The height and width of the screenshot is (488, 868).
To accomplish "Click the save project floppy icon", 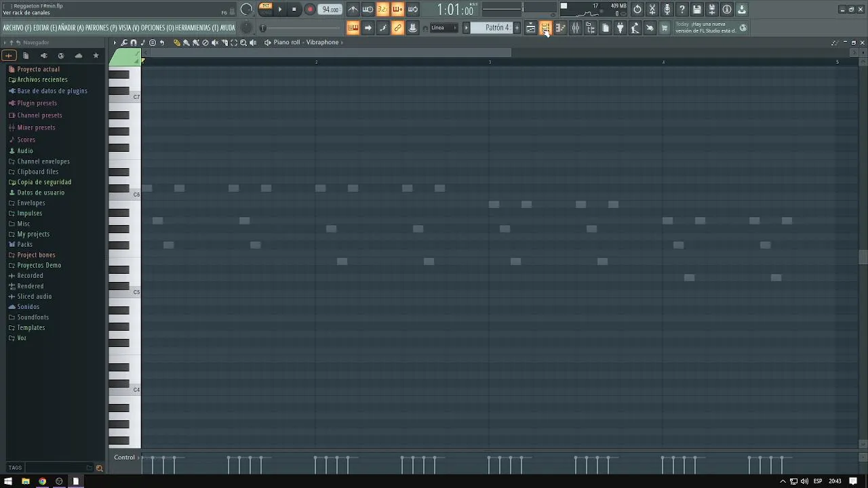I will (697, 9).
